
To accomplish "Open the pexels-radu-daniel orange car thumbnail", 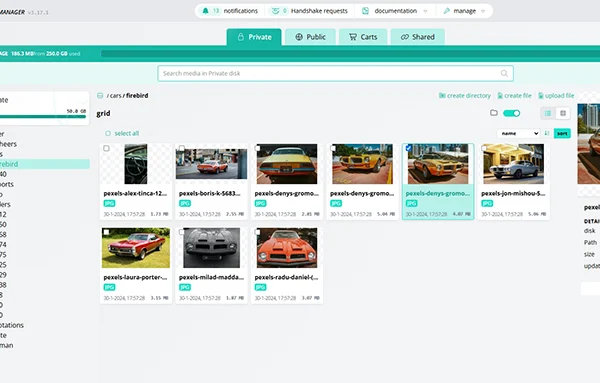I will (x=287, y=248).
